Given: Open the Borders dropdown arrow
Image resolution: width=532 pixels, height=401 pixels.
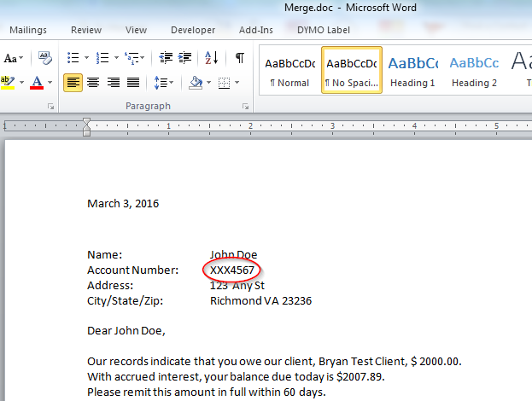Looking at the screenshot, I should point(237,83).
